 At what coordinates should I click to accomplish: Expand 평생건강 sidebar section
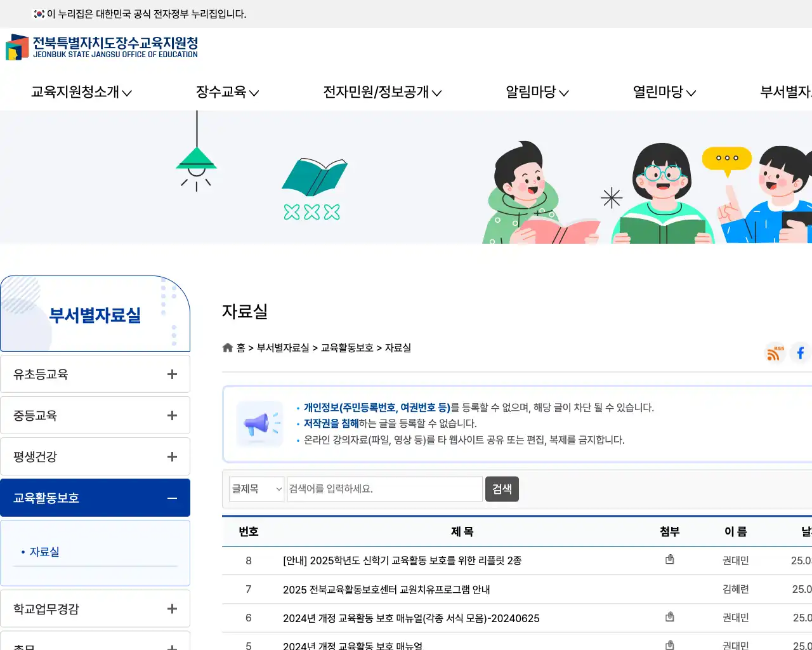click(x=95, y=456)
